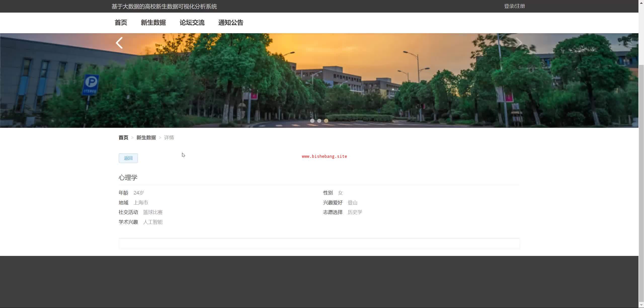
Task: Click the campus banner image
Action: [x=319, y=81]
